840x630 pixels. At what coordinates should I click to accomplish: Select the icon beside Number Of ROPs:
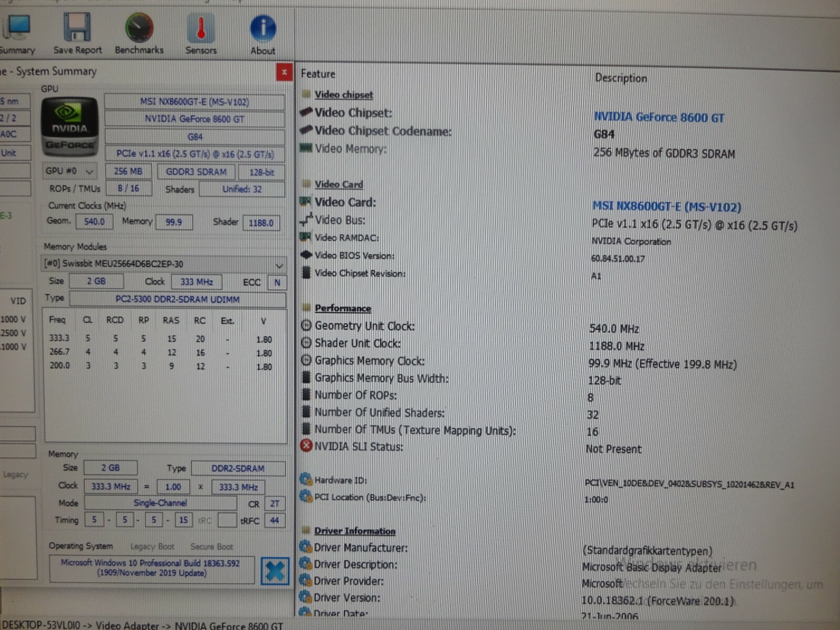[x=307, y=394]
